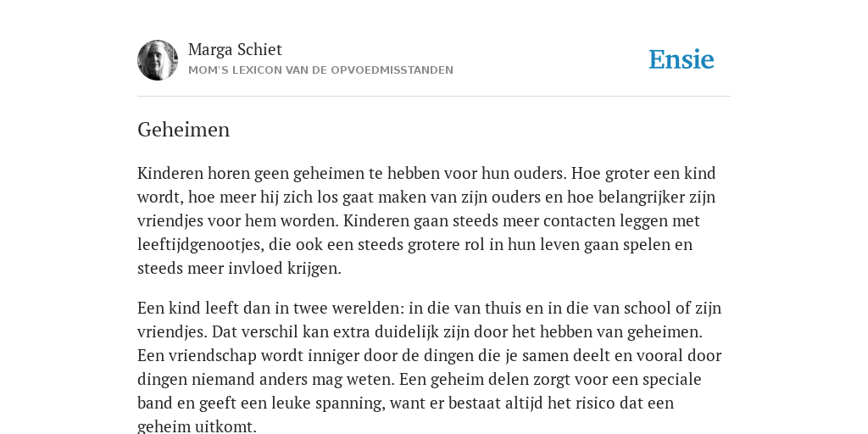This screenshot has height=434, width=868.
Task: Click the line beginning 'wordt, hoe meer hij'
Action: (426, 197)
